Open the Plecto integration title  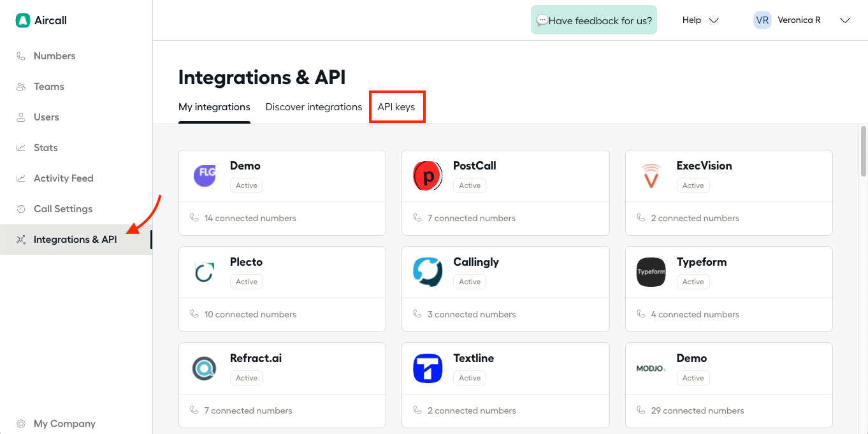tap(246, 262)
